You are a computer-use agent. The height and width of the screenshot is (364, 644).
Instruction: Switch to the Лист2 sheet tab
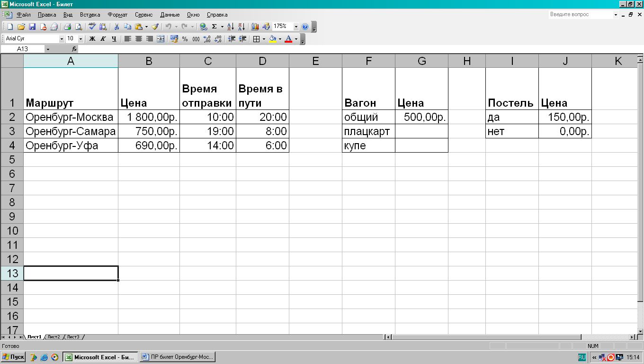(x=54, y=337)
